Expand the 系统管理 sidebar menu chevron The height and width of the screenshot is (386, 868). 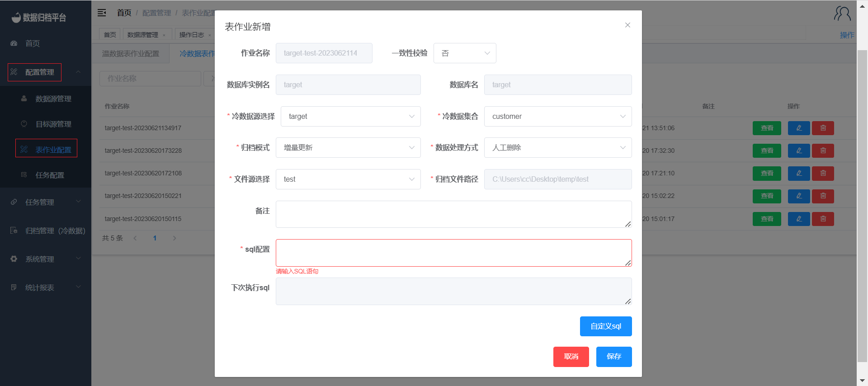(x=78, y=259)
